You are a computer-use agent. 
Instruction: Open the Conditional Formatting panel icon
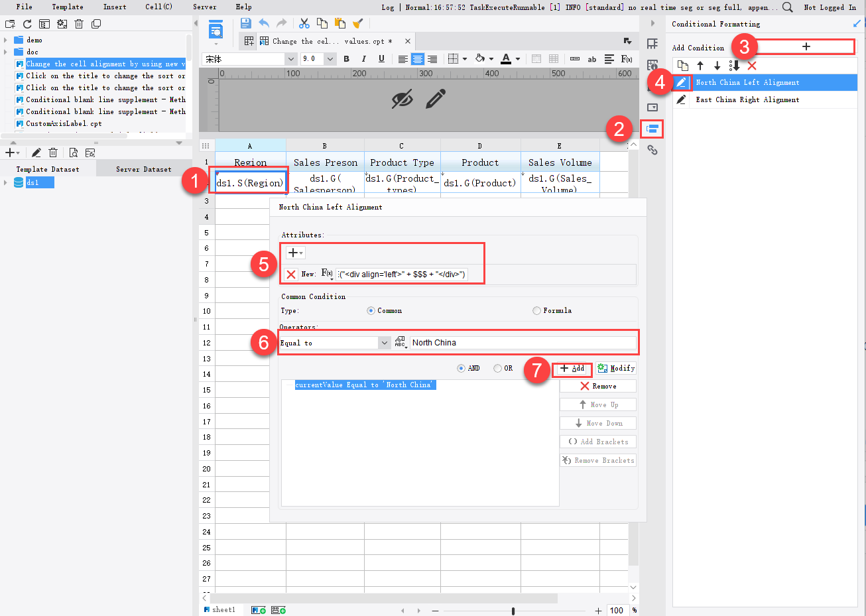[652, 130]
